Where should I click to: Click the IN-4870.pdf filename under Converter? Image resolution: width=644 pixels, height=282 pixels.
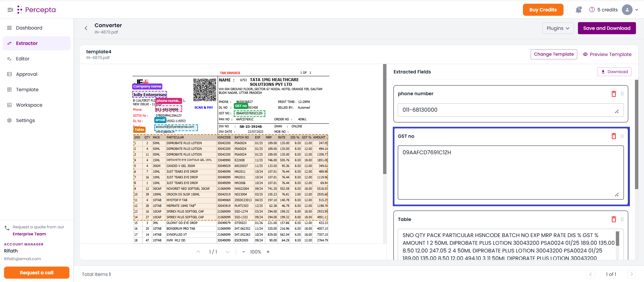point(106,32)
